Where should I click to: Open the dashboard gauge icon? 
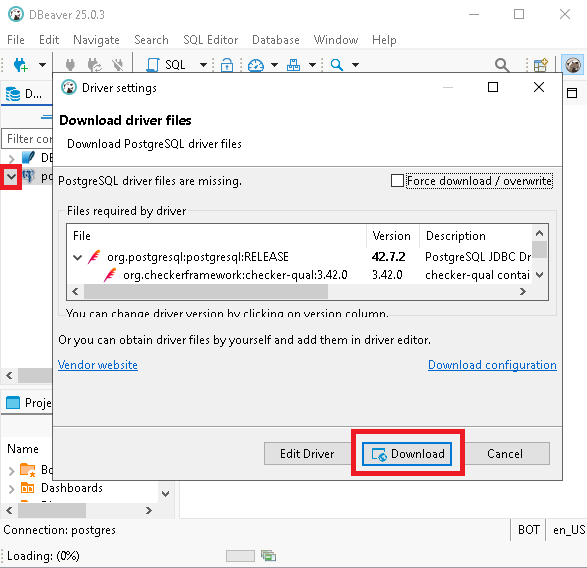coord(256,65)
